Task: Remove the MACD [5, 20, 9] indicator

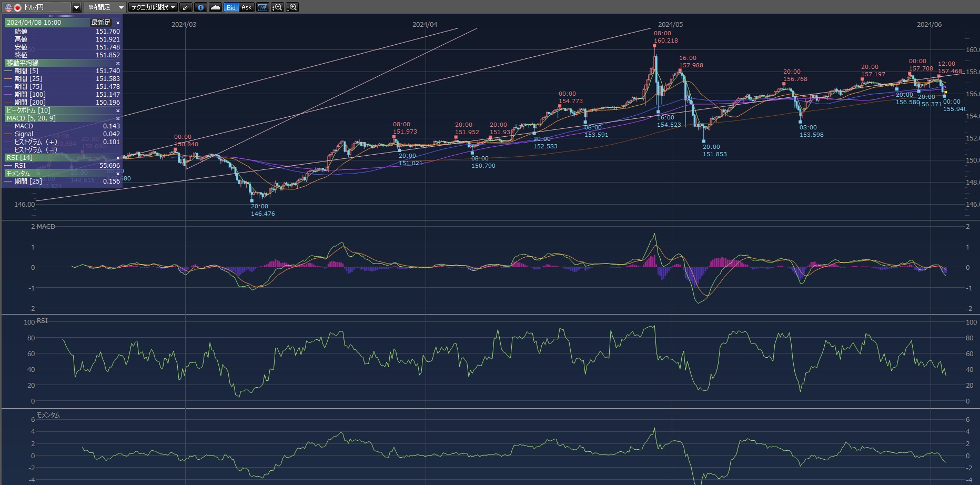Action: click(118, 118)
